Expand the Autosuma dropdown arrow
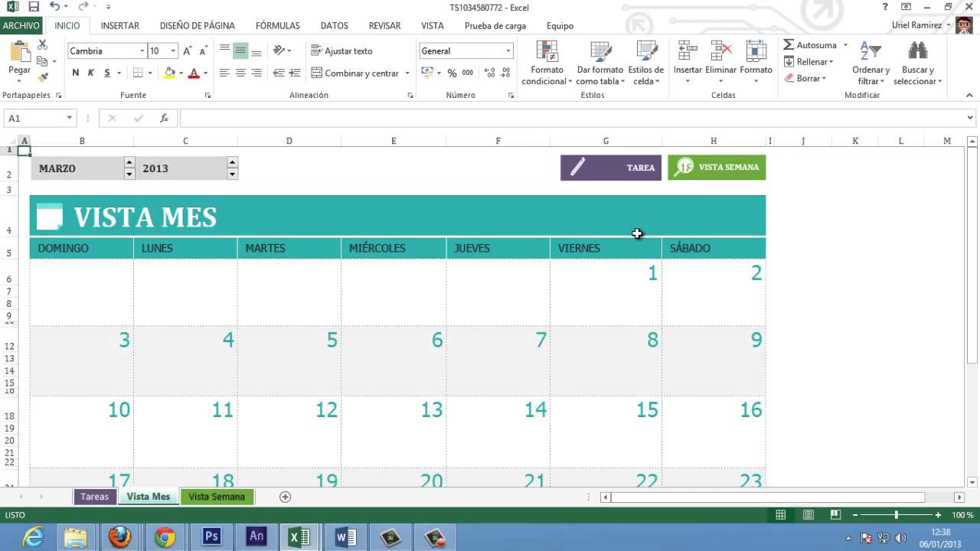This screenshot has width=980, height=551. pos(845,45)
